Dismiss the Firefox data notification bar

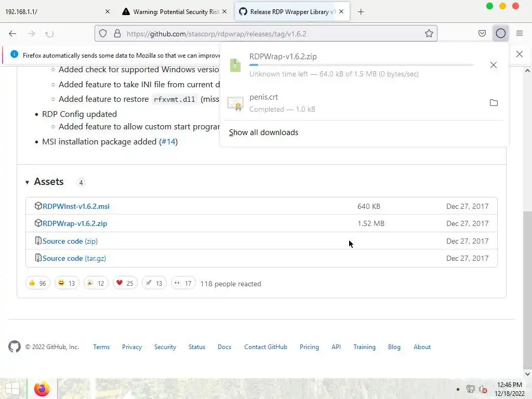pyautogui.click(x=519, y=54)
